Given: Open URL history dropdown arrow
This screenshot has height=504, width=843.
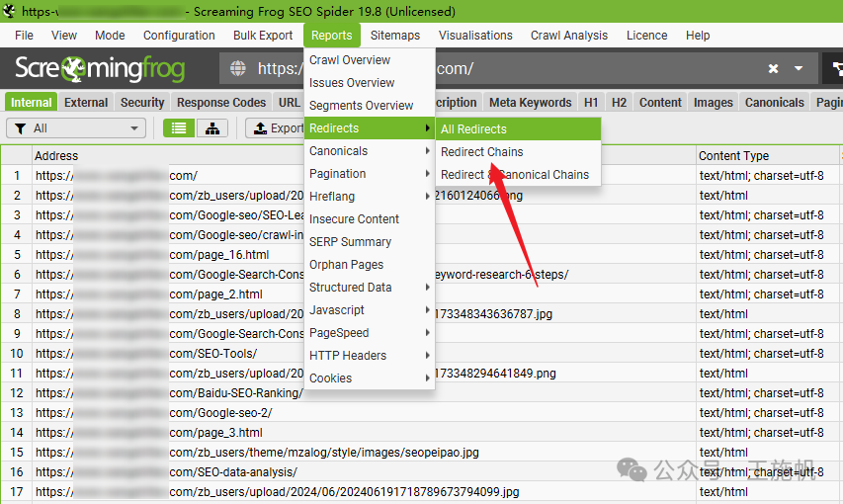Looking at the screenshot, I should (x=799, y=68).
